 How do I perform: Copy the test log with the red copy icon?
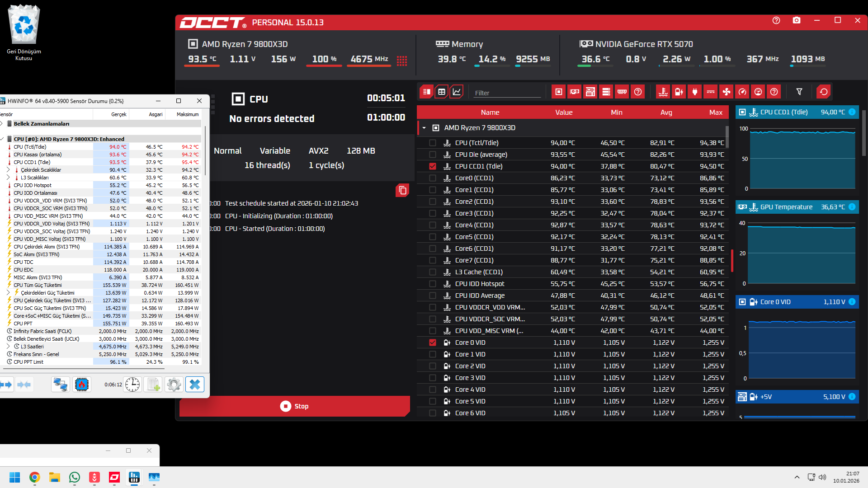click(x=402, y=190)
